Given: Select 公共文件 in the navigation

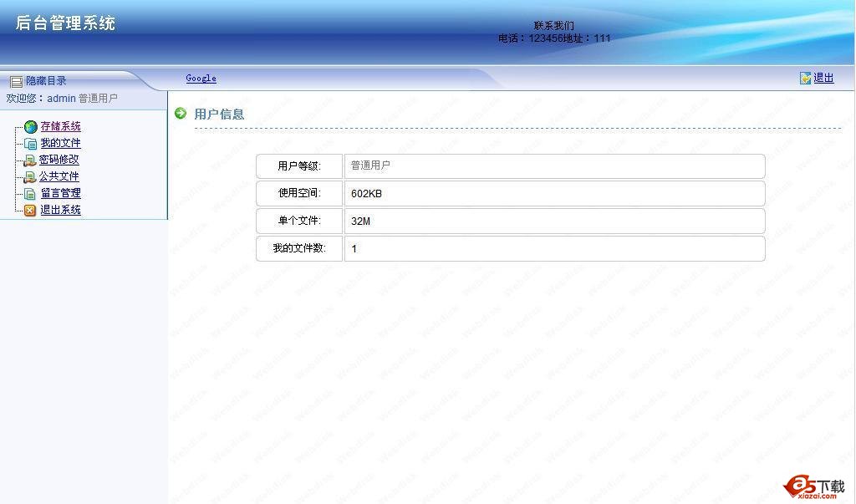Looking at the screenshot, I should [60, 176].
